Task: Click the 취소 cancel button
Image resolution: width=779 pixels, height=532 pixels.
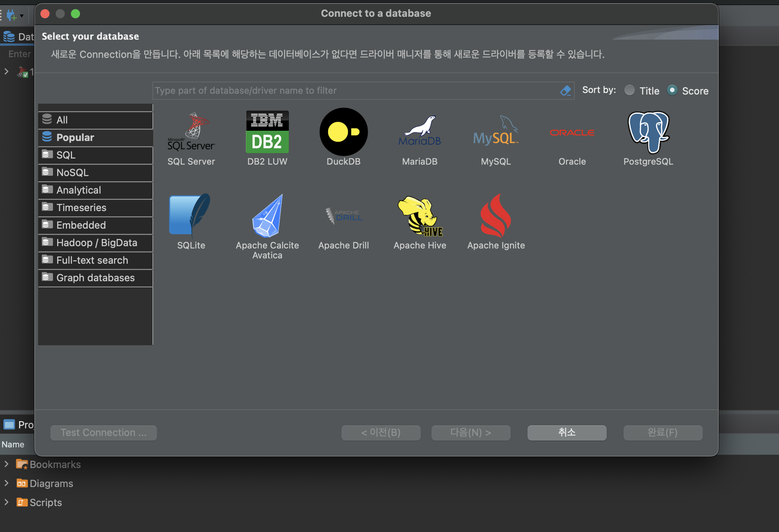Action: 567,433
